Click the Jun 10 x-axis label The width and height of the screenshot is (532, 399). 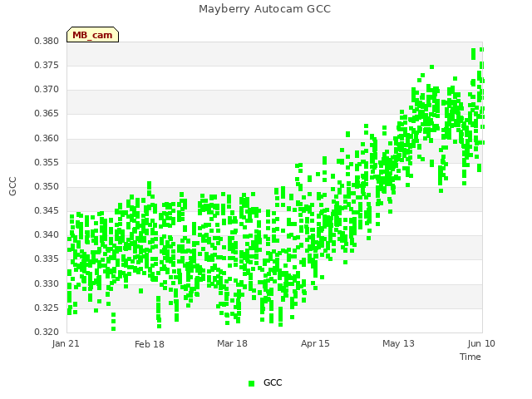[481, 343]
